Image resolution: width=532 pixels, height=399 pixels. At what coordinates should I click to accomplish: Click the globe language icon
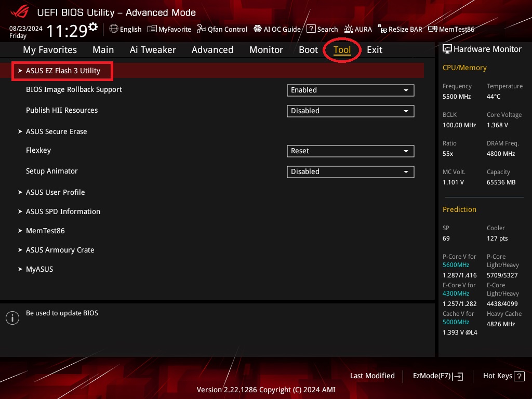(x=114, y=29)
